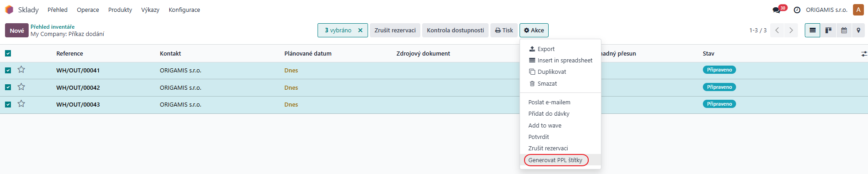Screen dimensions: 868x174
Task: Collapse the Akce dropdown menu
Action: [x=534, y=31]
